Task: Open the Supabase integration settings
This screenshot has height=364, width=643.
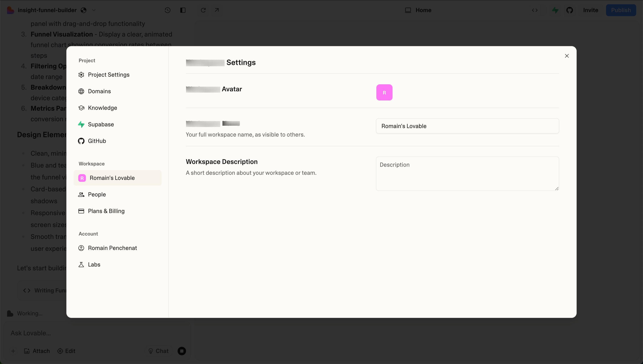Action: [117, 124]
